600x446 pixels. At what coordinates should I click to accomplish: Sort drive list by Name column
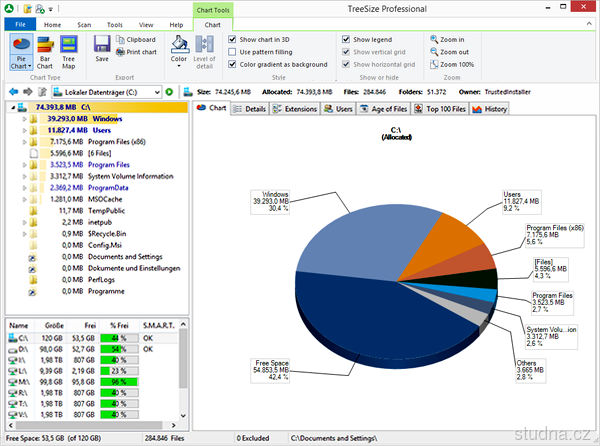click(x=20, y=326)
